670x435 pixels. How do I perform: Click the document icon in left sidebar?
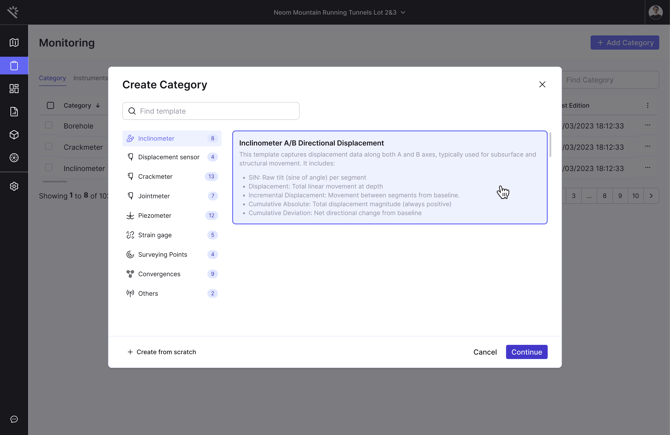click(x=14, y=112)
